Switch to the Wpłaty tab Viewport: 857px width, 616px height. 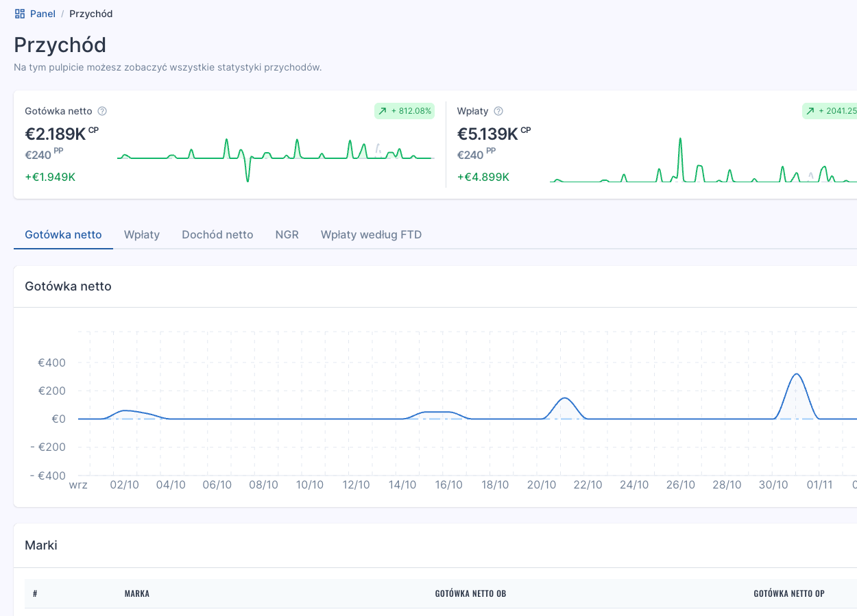pyautogui.click(x=142, y=234)
